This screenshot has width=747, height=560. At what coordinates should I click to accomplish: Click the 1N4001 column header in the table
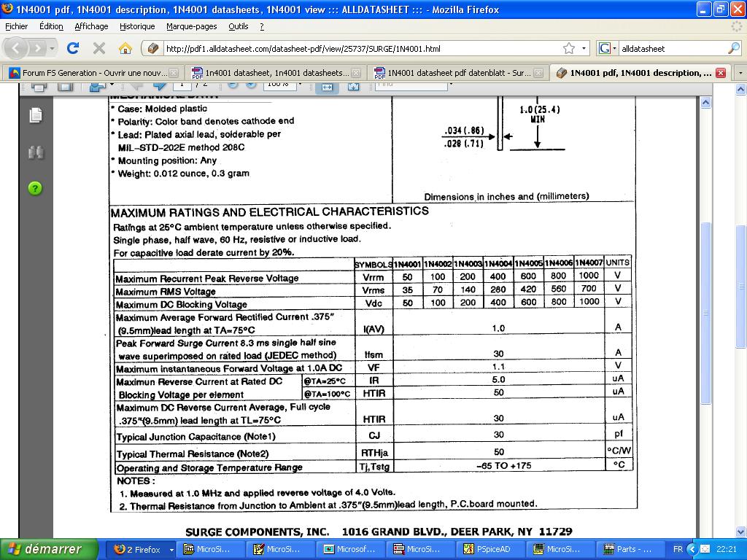point(407,263)
